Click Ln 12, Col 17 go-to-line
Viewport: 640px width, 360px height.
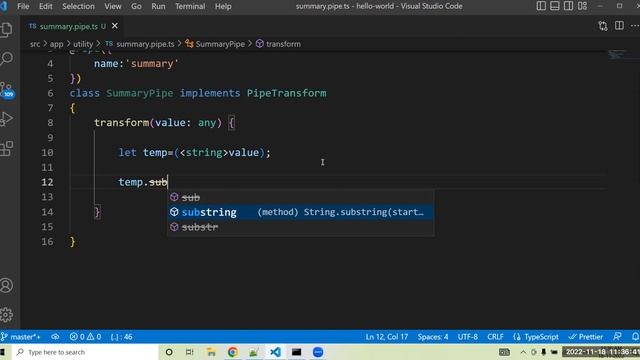click(x=387, y=337)
